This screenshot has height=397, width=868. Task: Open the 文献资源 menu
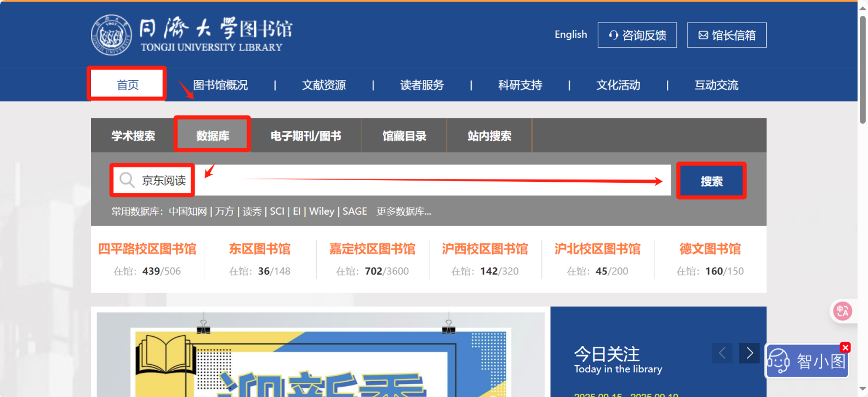tap(324, 85)
